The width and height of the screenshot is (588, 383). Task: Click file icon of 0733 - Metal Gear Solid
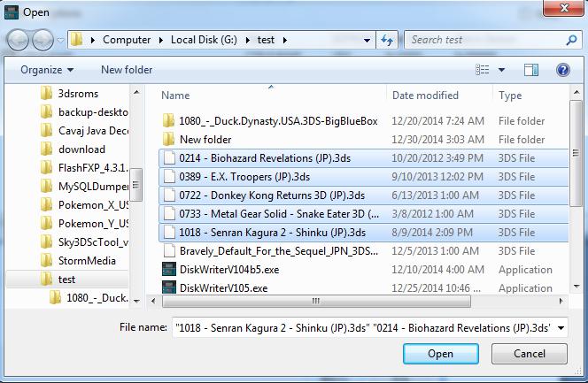169,214
